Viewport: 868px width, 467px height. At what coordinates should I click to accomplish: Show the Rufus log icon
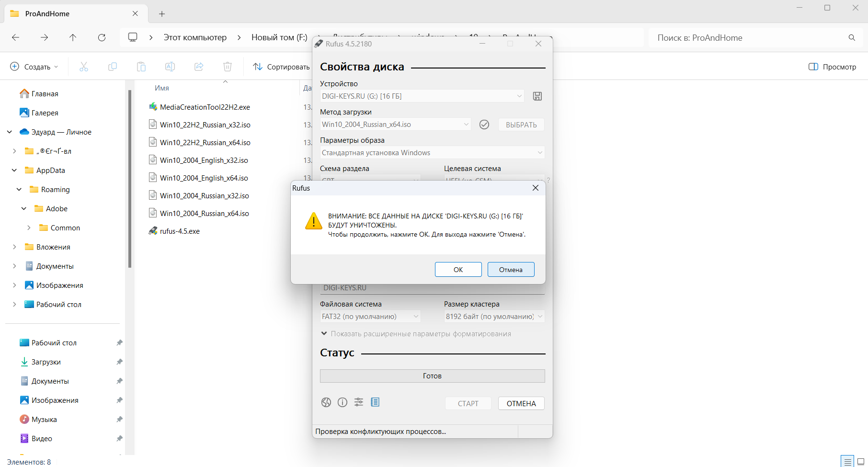click(x=375, y=402)
